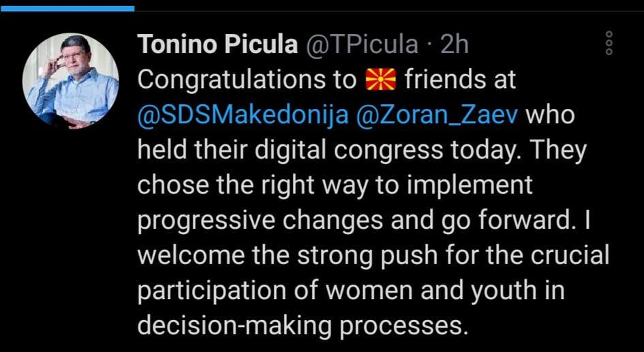
Task: Click the word crucial in the tweet
Action: [x=570, y=255]
